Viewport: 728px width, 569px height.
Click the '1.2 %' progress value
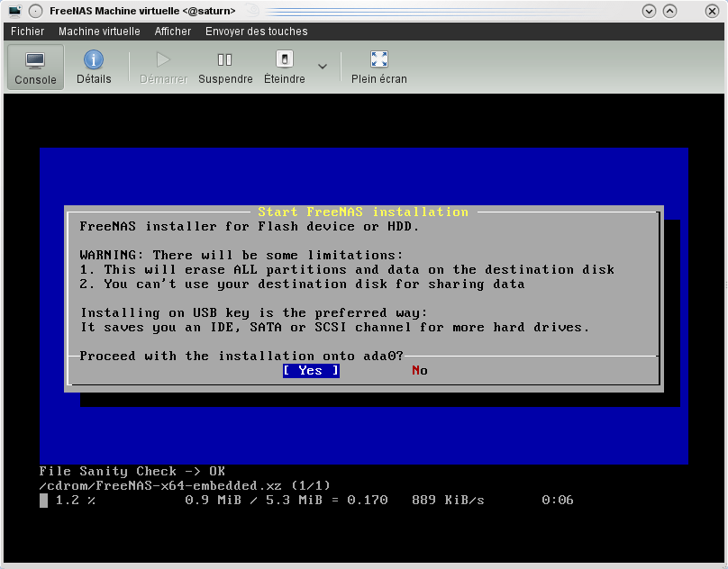(75, 500)
